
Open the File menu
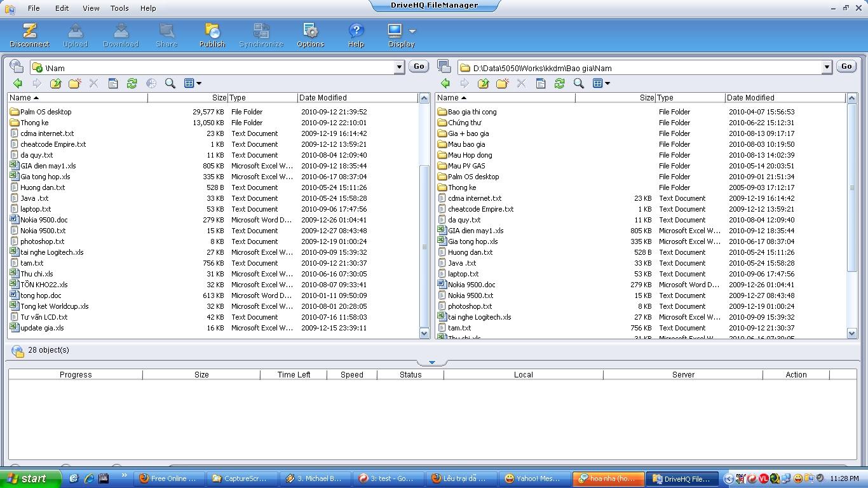[34, 8]
